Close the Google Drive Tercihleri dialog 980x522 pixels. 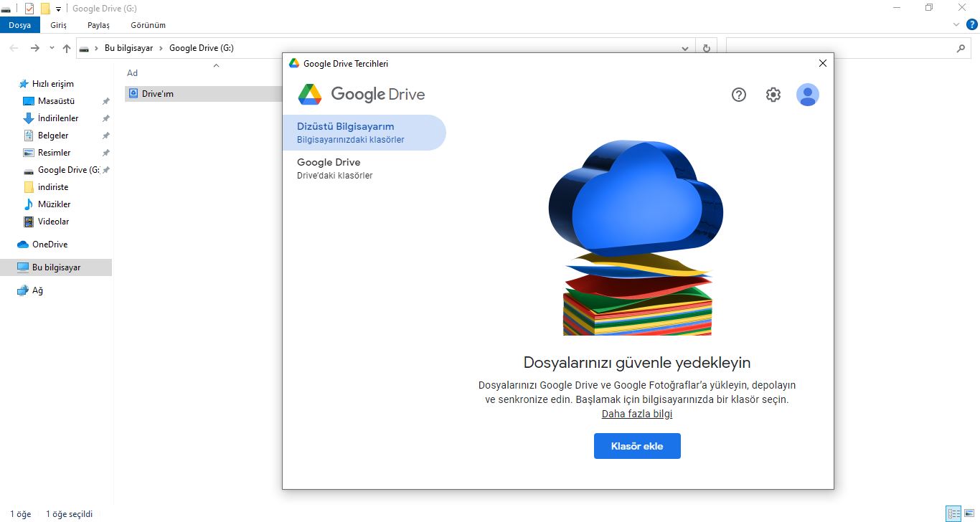(823, 63)
